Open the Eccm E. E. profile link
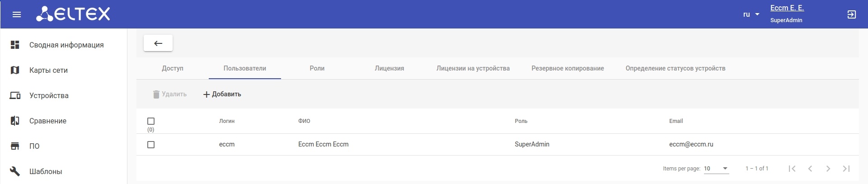The height and width of the screenshot is (184, 868). coord(787,8)
